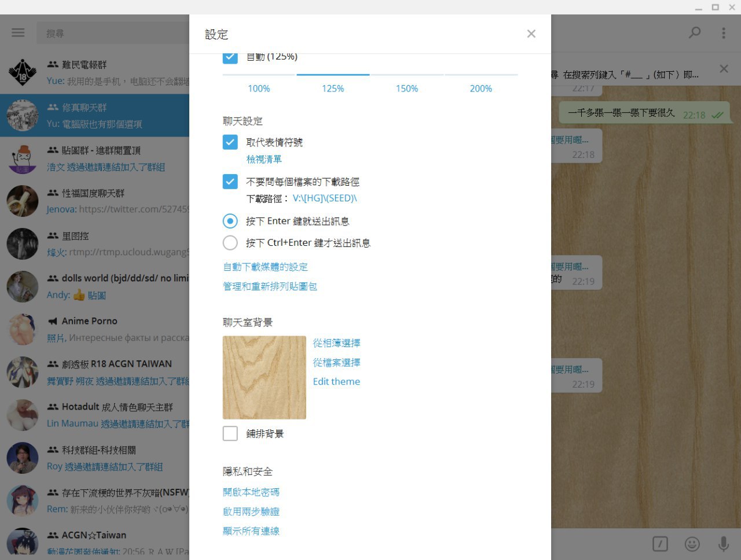Click the bot command slash icon
Screen dimensions: 741x560
click(x=660, y=544)
